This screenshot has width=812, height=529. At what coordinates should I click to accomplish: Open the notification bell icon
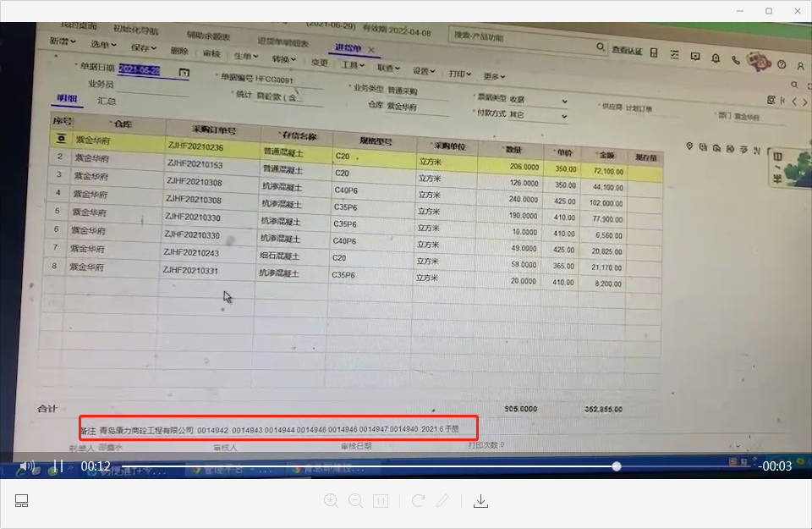716,58
